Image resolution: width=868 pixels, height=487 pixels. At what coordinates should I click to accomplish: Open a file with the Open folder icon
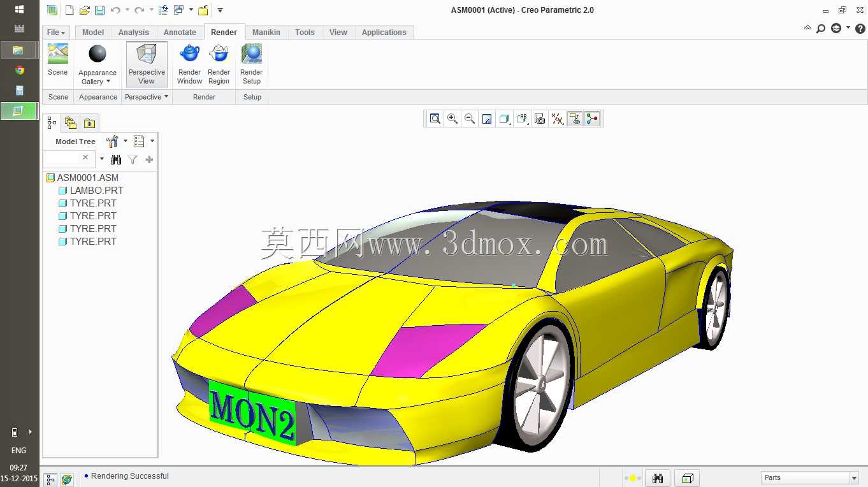pyautogui.click(x=84, y=10)
